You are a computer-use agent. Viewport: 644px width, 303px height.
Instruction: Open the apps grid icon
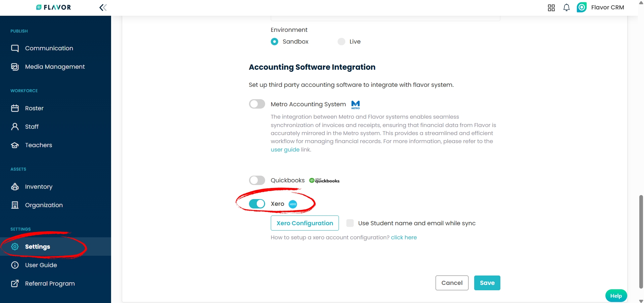point(551,8)
